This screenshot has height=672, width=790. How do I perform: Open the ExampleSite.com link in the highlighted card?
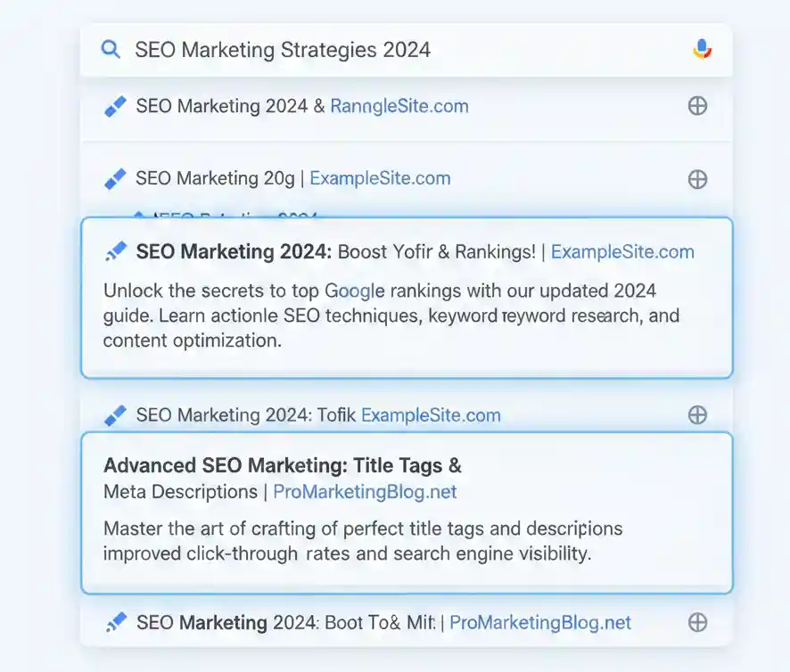[622, 251]
